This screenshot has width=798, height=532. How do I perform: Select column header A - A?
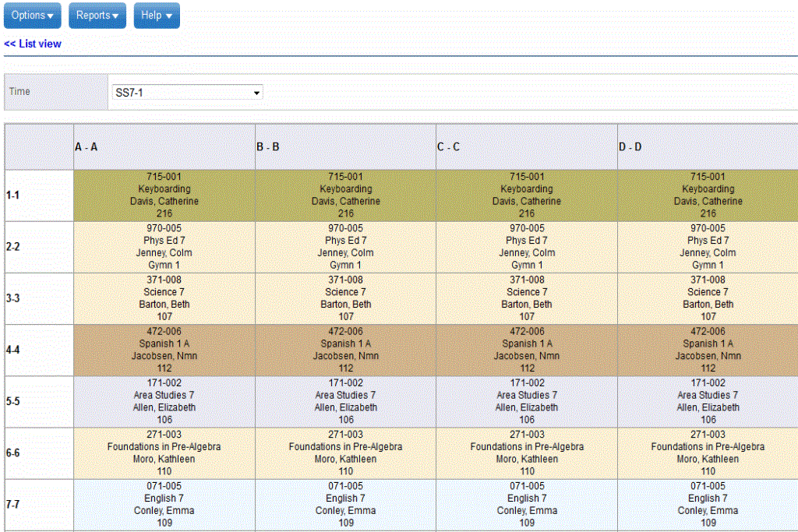tap(164, 146)
